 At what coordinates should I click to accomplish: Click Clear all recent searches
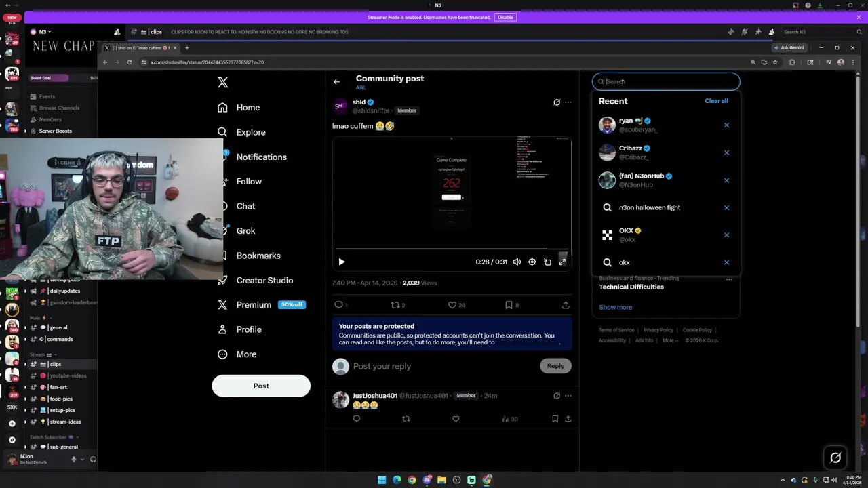[716, 101]
